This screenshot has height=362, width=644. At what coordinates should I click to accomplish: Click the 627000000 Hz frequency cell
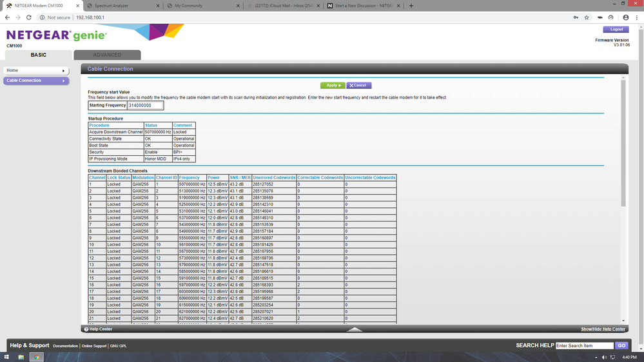pos(192,318)
